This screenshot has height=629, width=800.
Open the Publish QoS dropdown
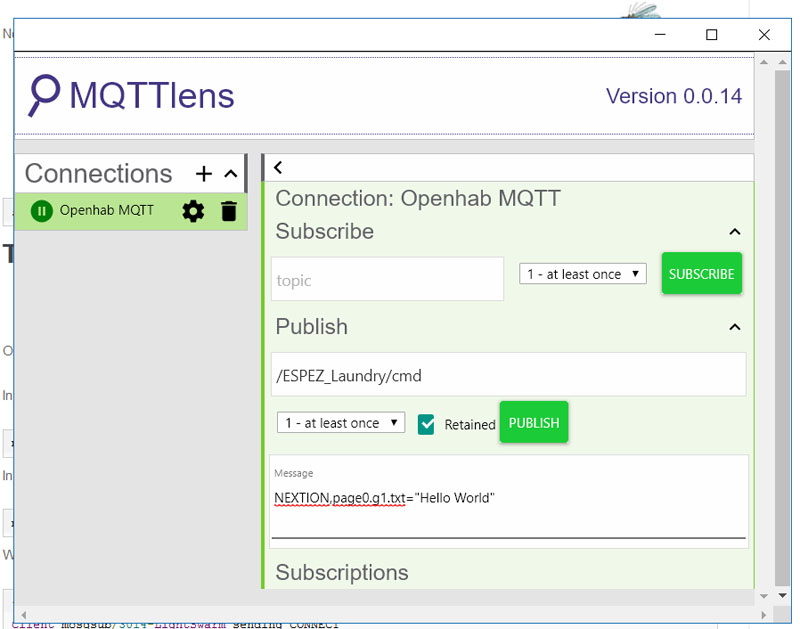[341, 423]
